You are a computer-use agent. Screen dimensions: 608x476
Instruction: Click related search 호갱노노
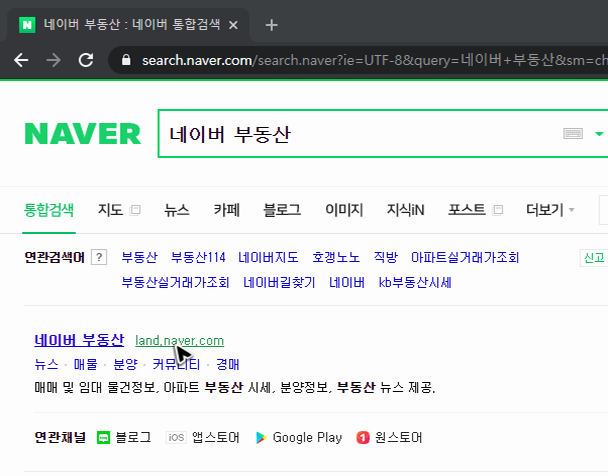tap(336, 257)
